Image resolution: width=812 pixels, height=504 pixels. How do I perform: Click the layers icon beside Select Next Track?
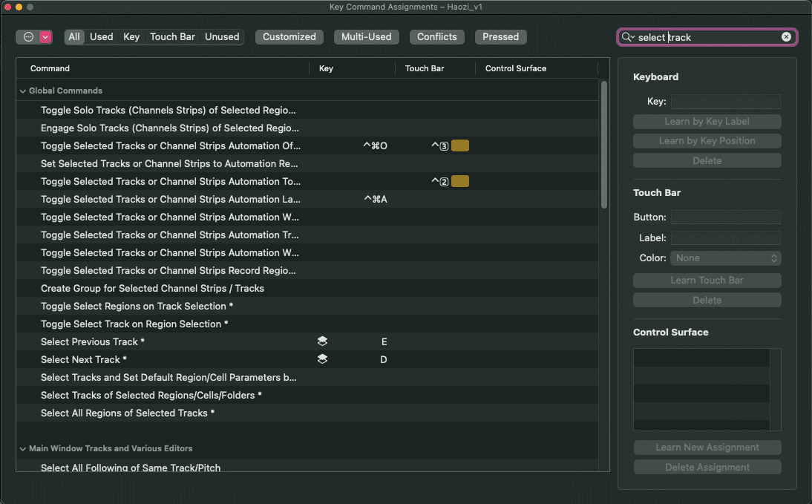(322, 360)
